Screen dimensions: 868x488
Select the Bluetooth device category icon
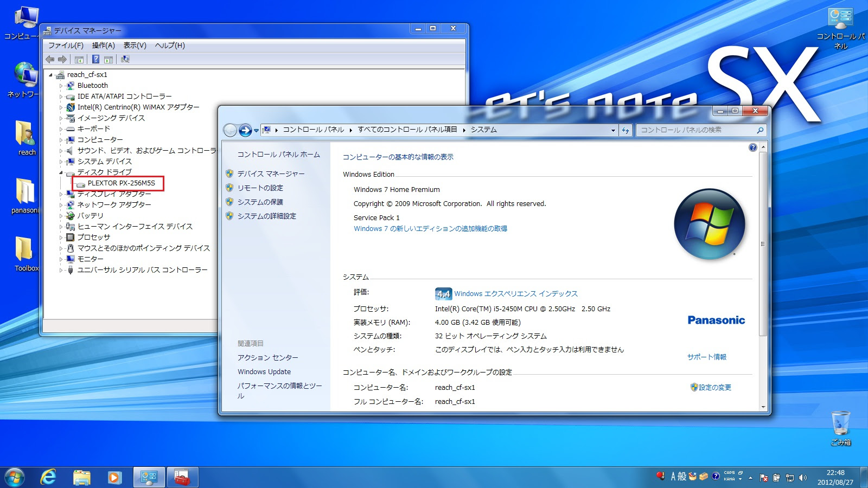pyautogui.click(x=70, y=86)
